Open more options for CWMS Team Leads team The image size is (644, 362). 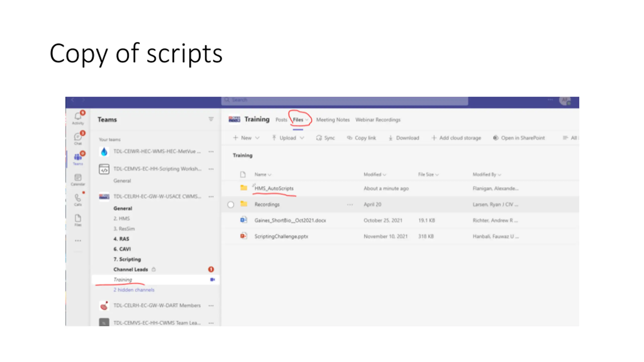tap(211, 323)
